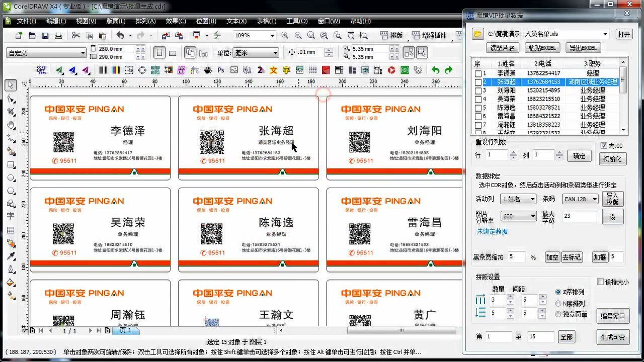Open the 人员名单.xls file dropdown
Image resolution: width=644 pixels, height=362 pixels.
click(x=606, y=34)
